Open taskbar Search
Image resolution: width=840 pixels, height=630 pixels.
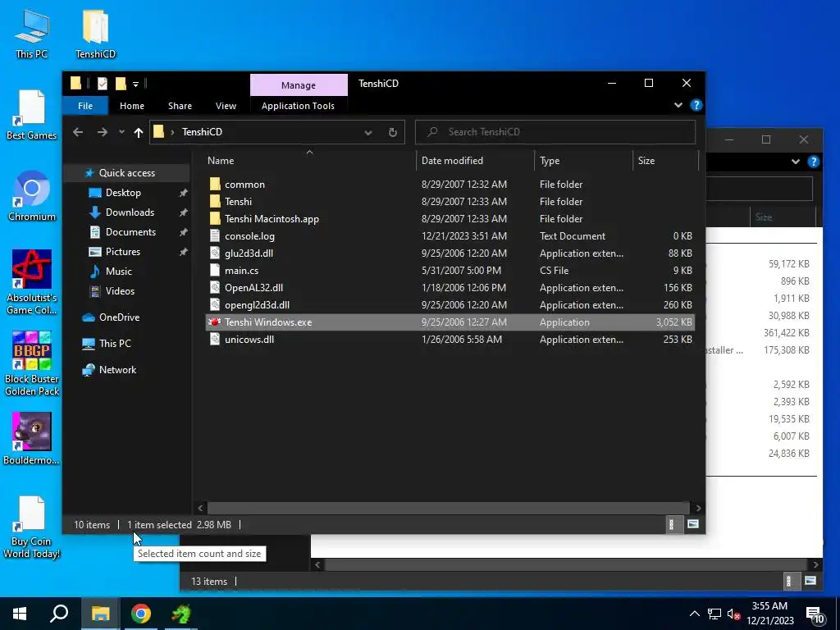[59, 614]
